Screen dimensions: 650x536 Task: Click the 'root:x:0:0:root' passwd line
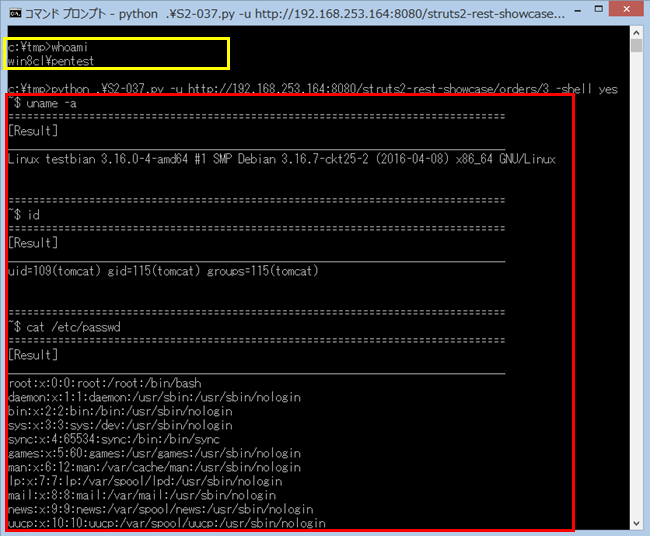[x=105, y=383]
